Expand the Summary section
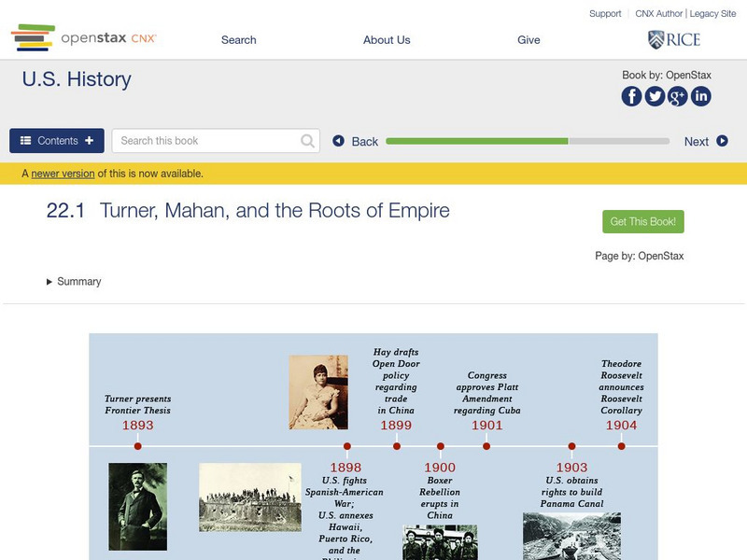 (x=74, y=282)
